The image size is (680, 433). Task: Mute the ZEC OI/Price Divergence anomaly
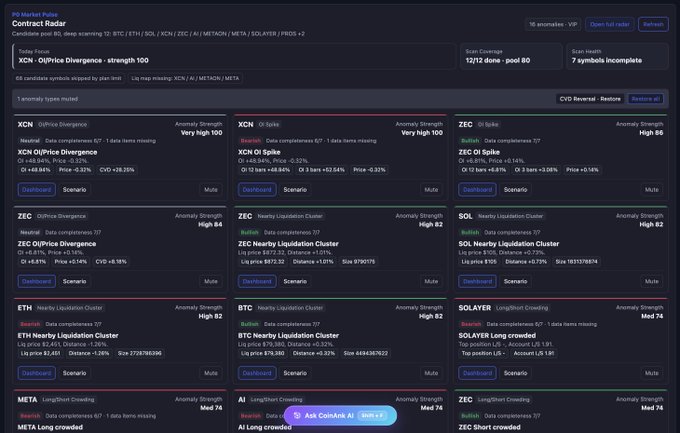click(x=211, y=281)
